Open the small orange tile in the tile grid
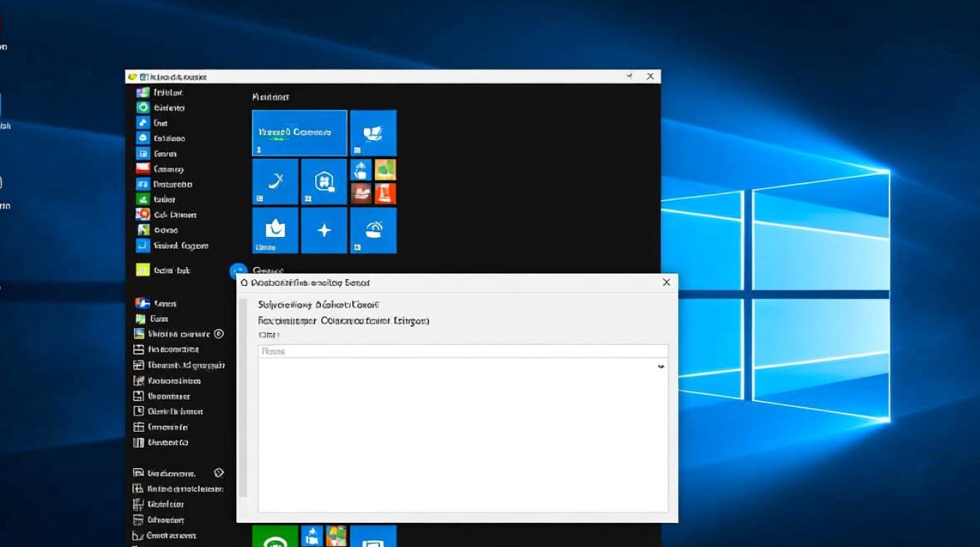980x547 pixels. [x=385, y=193]
